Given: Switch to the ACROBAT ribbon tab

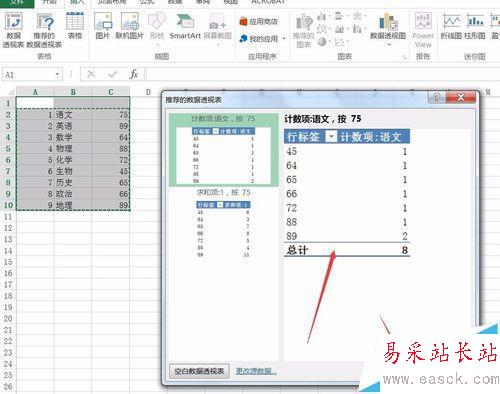Looking at the screenshot, I should 268,2.
